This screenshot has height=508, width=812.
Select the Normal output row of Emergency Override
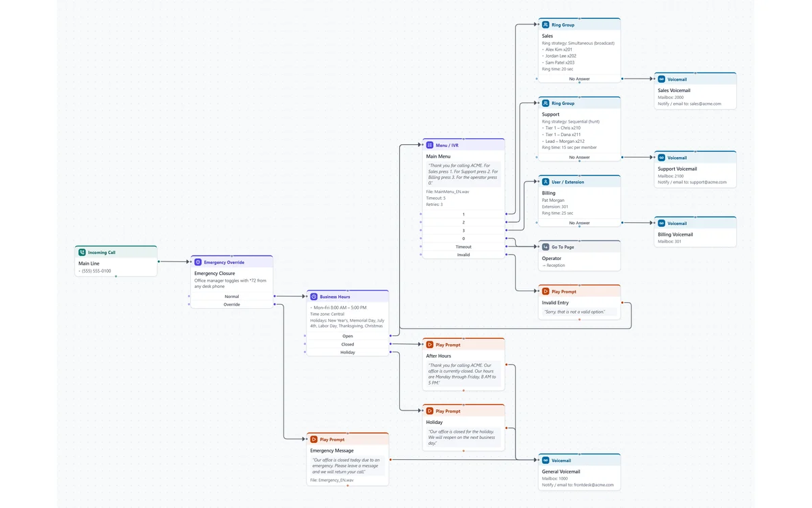(x=232, y=297)
